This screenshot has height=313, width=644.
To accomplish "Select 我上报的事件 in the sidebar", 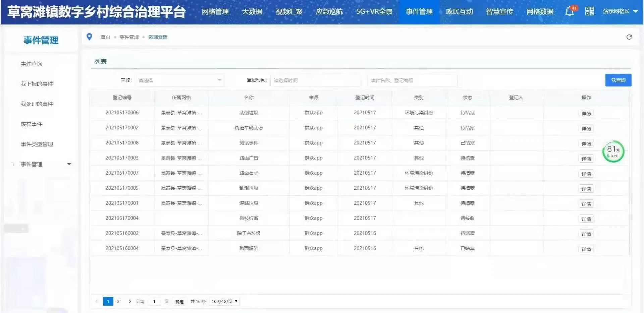I will [37, 84].
